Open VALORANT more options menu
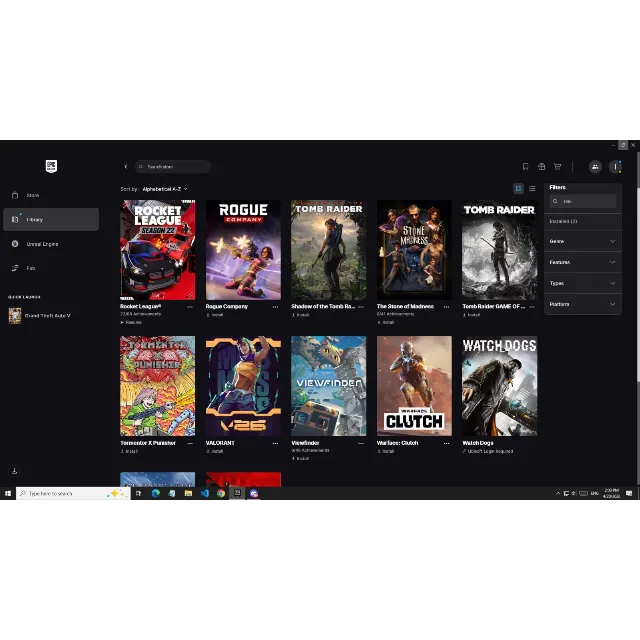Image resolution: width=640 pixels, height=640 pixels. point(276,443)
